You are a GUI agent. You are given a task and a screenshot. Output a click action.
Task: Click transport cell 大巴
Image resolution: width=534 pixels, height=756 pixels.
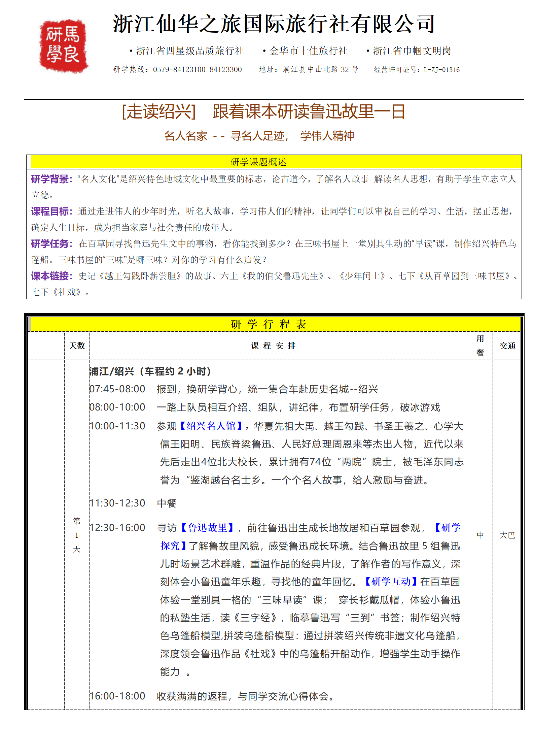point(507,535)
